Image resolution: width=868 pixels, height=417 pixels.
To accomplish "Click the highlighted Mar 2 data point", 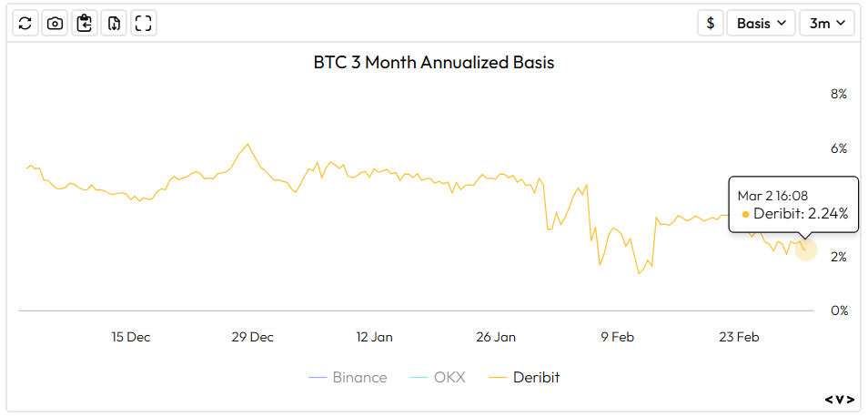I will (x=806, y=249).
